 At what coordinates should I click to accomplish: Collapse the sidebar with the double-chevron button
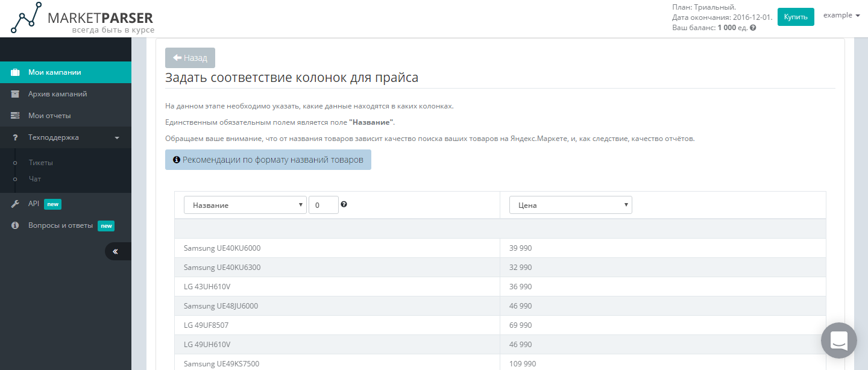click(118, 251)
